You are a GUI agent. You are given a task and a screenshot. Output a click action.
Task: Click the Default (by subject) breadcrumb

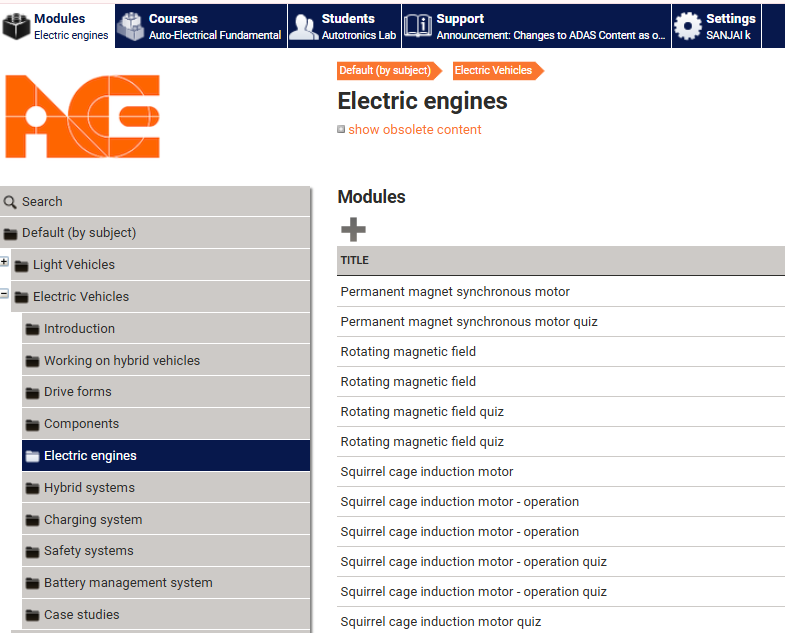click(389, 71)
